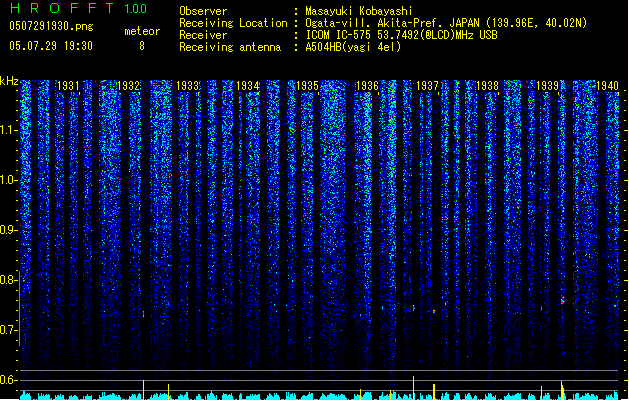The height and width of the screenshot is (400, 629).
Task: Click the 1938 time marker
Action: point(487,86)
